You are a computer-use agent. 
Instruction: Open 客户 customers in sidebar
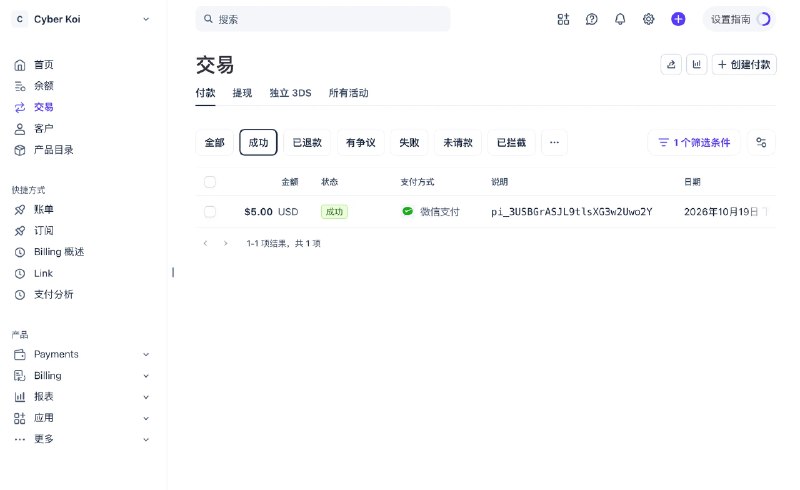(43, 129)
